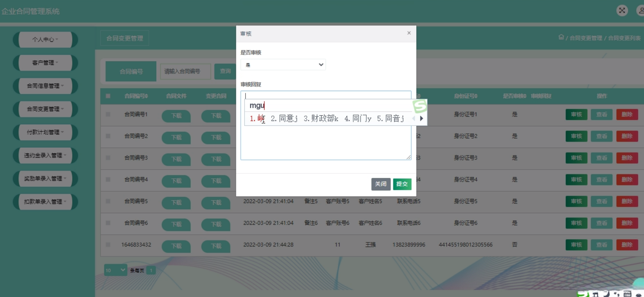Viewport: 644px width, 297px height.
Task: Click the 客户账号6 cell
Action: coord(338,223)
